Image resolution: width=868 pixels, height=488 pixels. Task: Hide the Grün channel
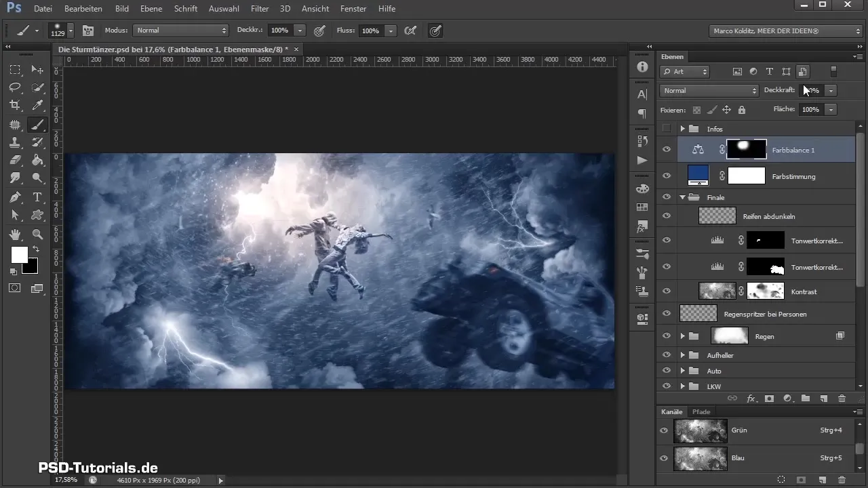point(664,430)
